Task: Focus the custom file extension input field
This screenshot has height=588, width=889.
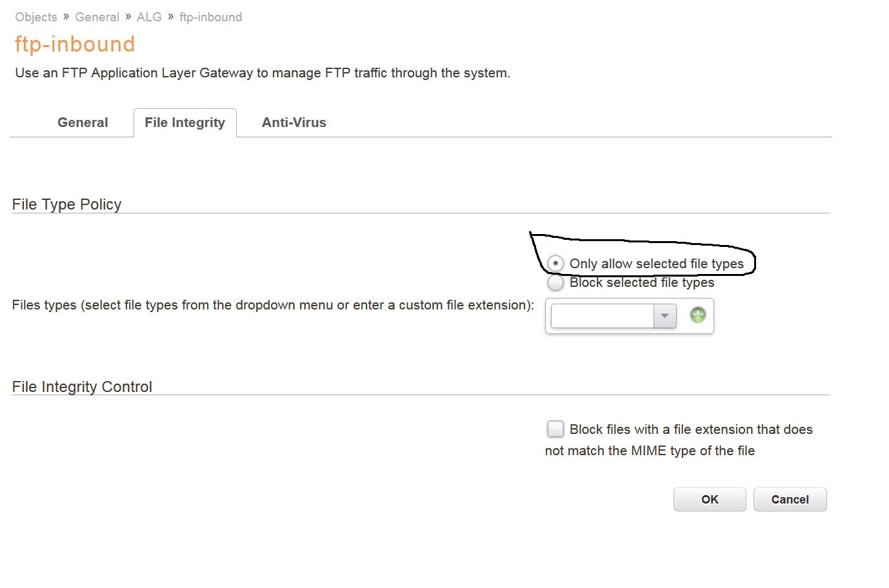Action: (603, 316)
